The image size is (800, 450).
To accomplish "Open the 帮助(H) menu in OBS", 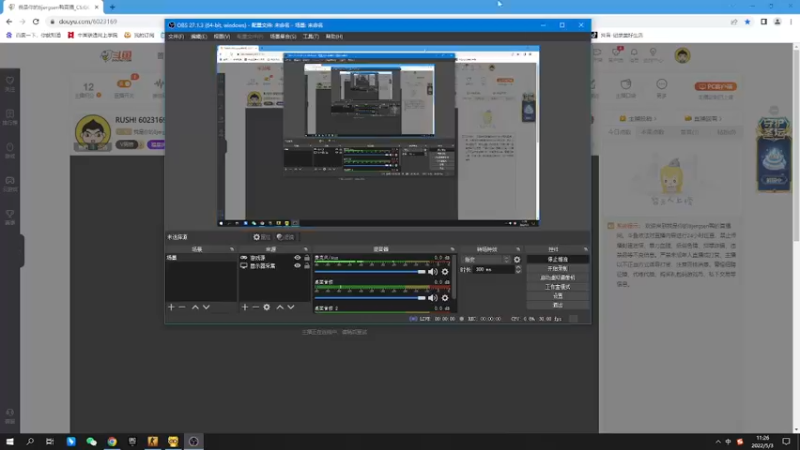I will [334, 37].
